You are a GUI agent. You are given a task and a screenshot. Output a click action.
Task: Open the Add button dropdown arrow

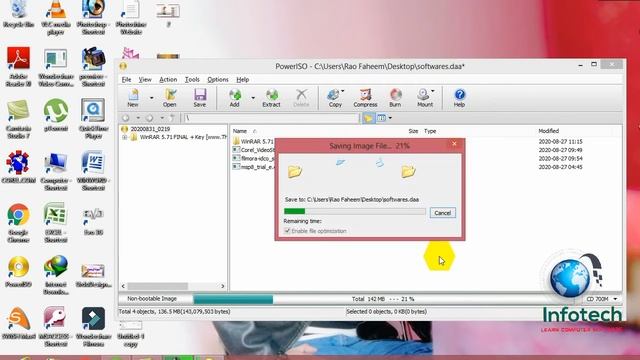coord(253,98)
